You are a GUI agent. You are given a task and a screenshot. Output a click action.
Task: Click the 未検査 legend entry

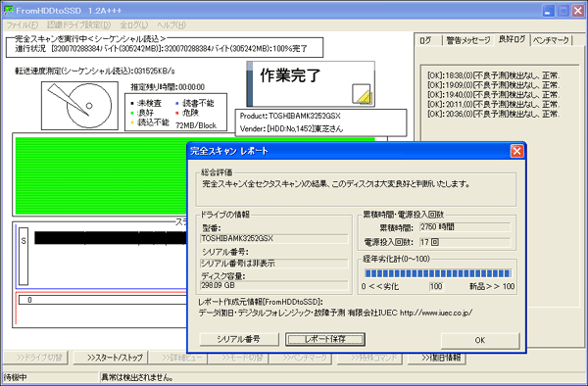coord(146,103)
